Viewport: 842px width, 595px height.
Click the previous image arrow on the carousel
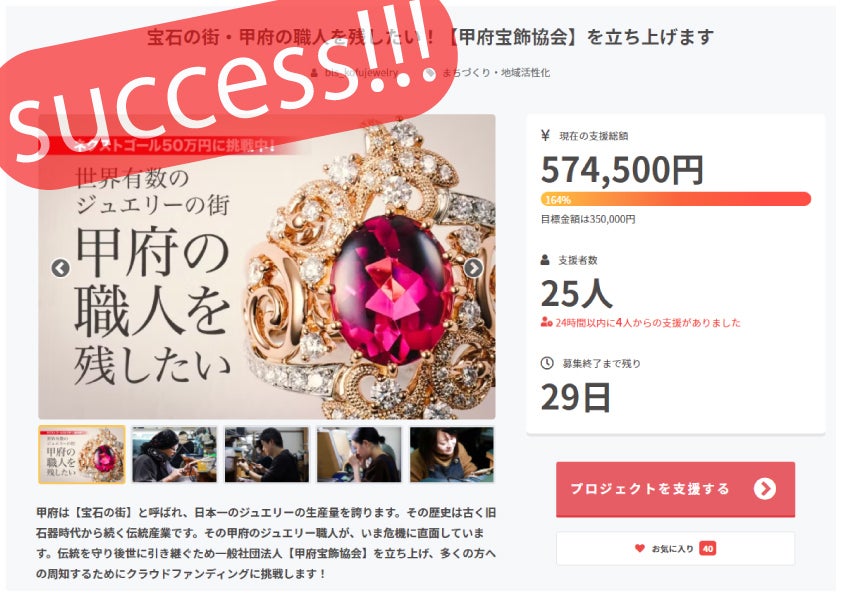pos(61,267)
